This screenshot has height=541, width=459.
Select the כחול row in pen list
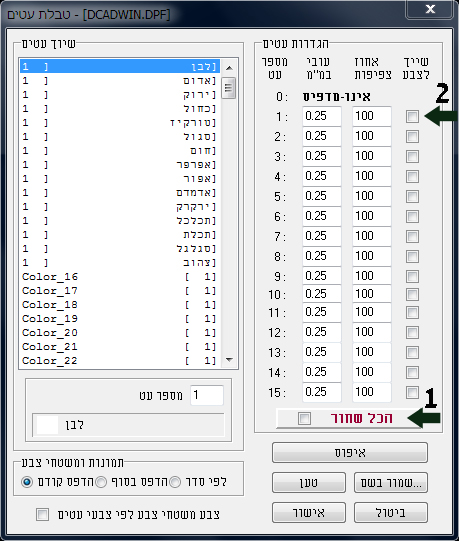[120, 108]
